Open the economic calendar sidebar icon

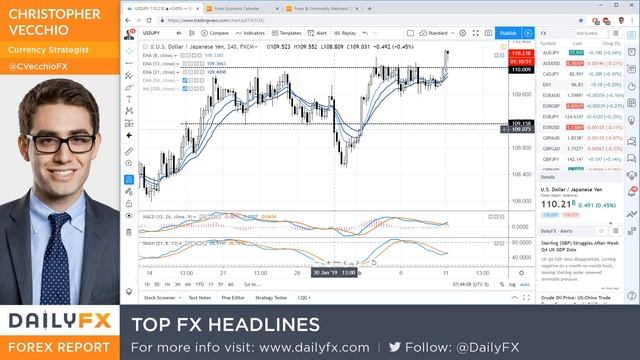pyautogui.click(x=631, y=102)
